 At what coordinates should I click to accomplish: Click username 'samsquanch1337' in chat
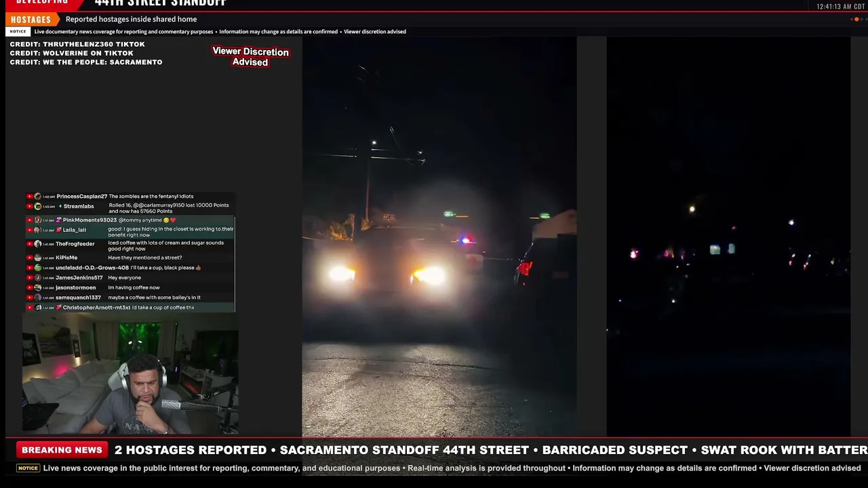click(x=78, y=298)
